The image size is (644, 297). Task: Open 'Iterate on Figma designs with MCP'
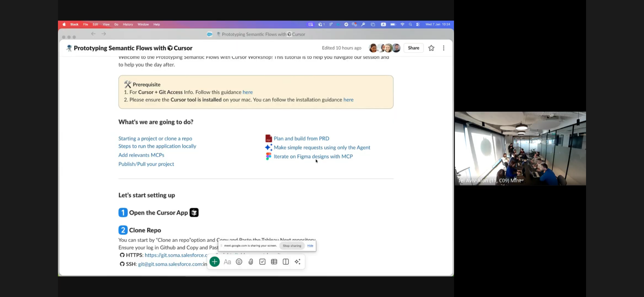tap(313, 156)
